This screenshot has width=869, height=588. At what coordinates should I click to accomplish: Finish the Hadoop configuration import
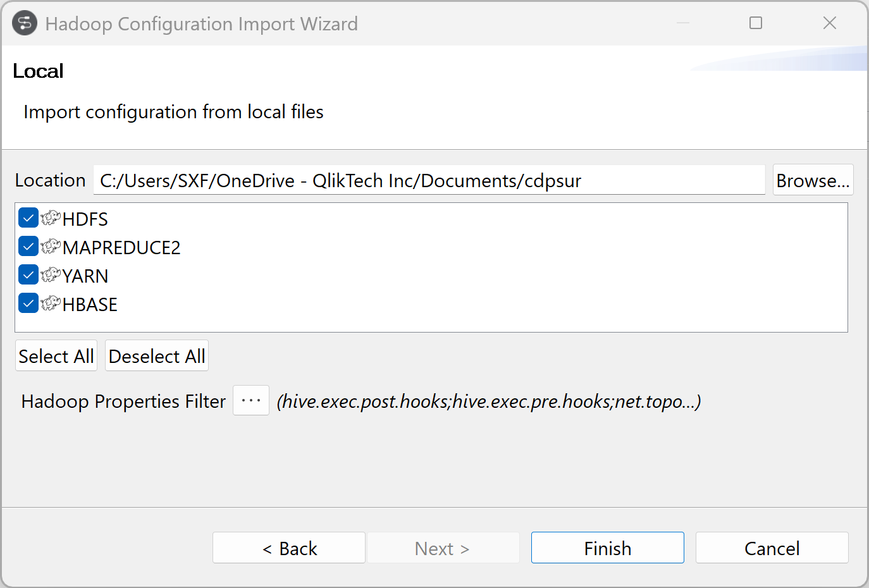607,548
